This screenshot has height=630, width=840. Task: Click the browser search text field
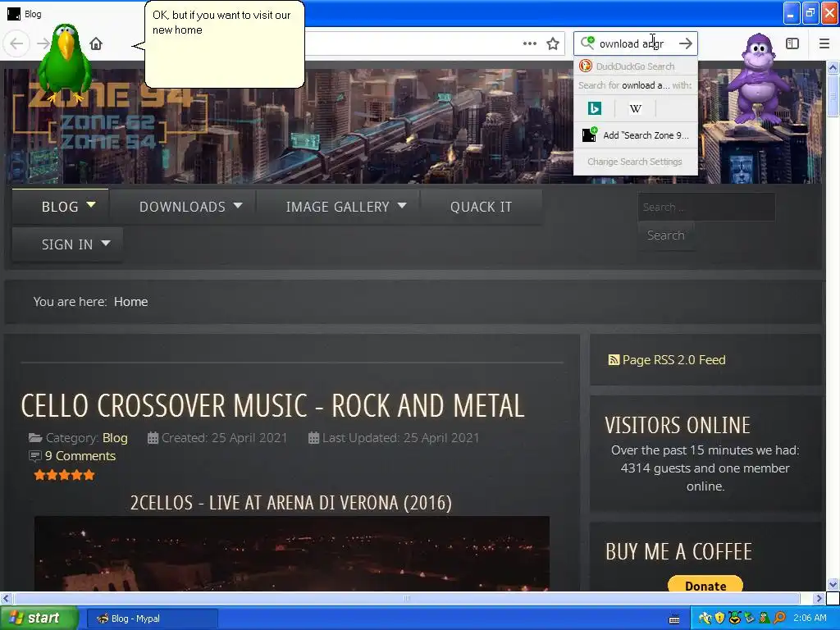click(636, 43)
